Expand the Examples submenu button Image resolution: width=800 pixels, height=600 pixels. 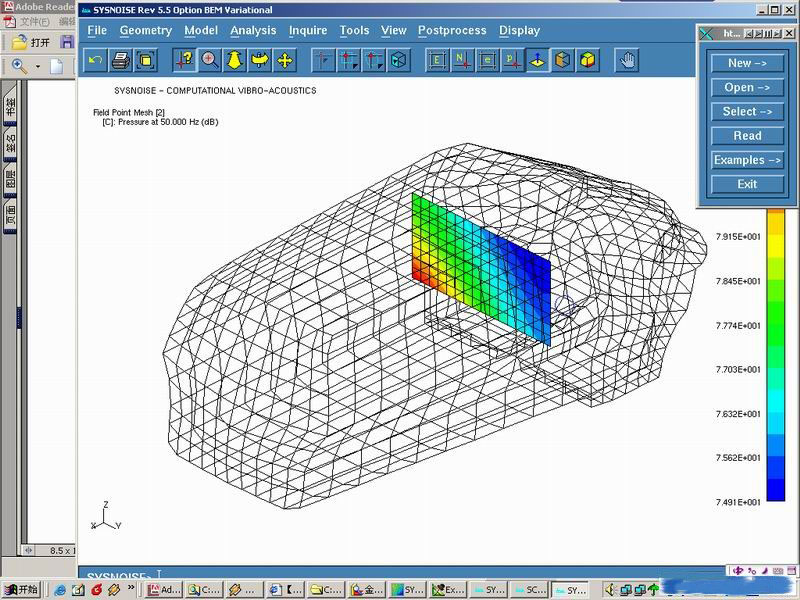[747, 160]
